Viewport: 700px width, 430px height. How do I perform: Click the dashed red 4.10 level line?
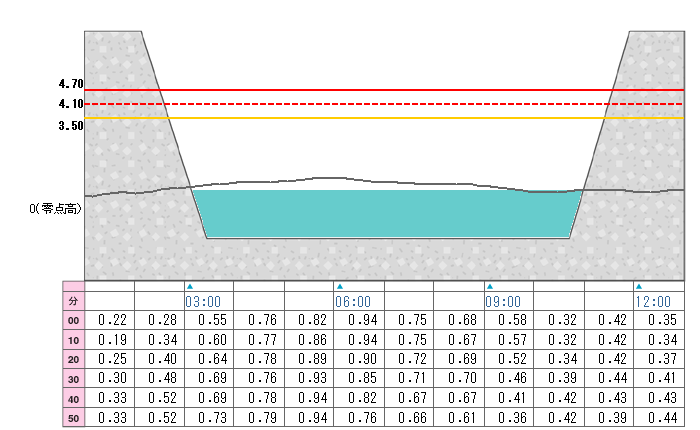point(400,104)
